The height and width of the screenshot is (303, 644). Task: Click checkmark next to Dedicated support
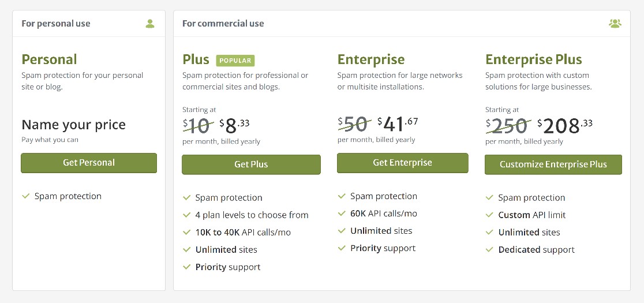click(x=489, y=250)
